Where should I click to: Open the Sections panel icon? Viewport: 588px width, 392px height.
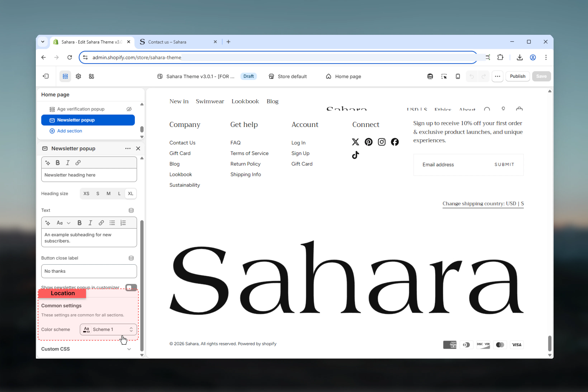(65, 76)
